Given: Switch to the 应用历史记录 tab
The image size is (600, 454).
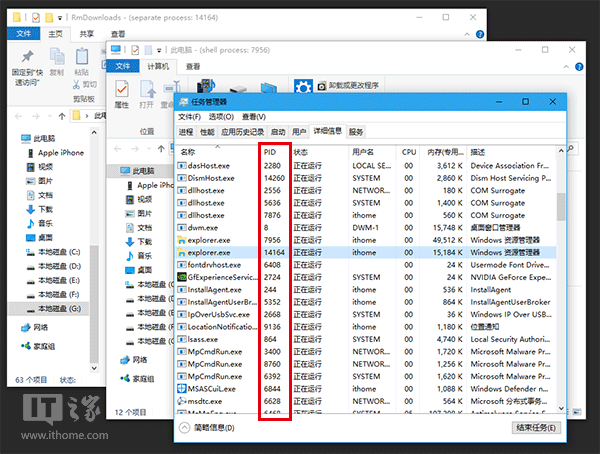Looking at the screenshot, I should point(243,132).
